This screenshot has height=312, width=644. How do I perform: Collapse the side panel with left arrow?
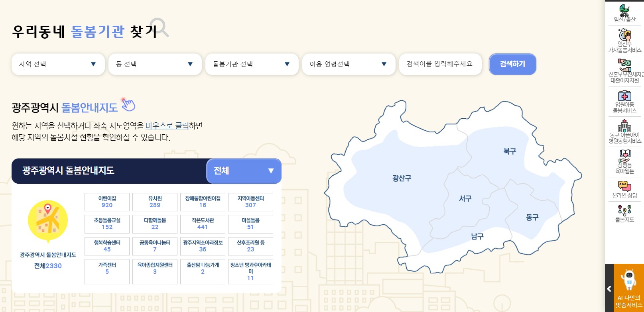(x=609, y=289)
